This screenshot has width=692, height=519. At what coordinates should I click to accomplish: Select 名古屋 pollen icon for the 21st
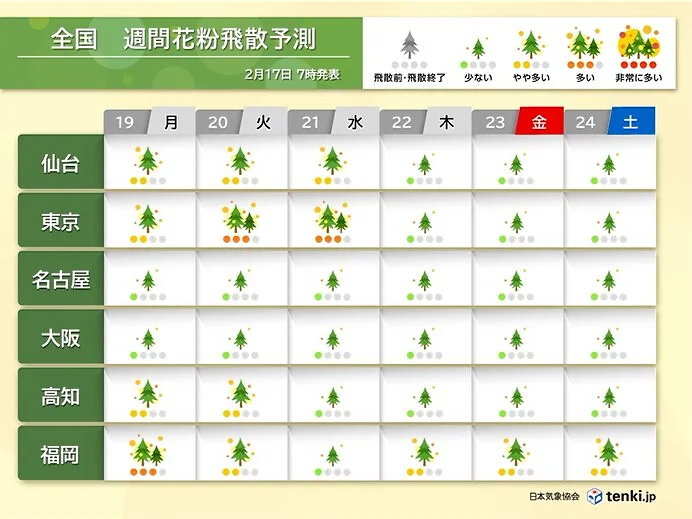[332, 281]
